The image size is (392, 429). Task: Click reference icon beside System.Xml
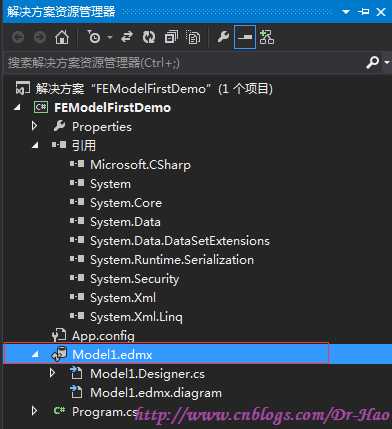(77, 297)
